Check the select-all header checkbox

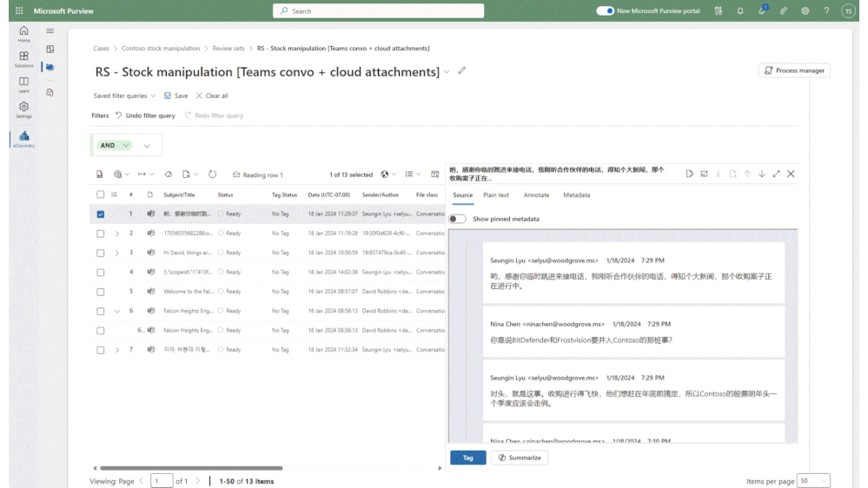[x=100, y=195]
